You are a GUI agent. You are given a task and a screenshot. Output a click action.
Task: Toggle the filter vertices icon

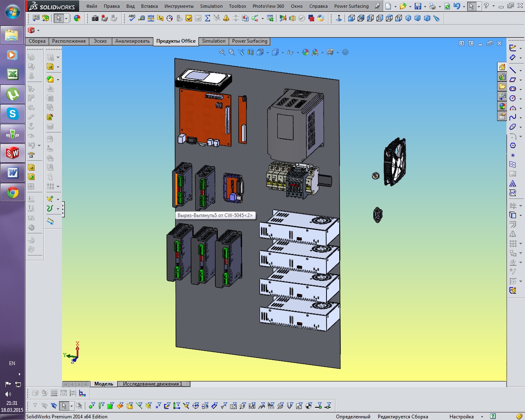[x=91, y=406]
